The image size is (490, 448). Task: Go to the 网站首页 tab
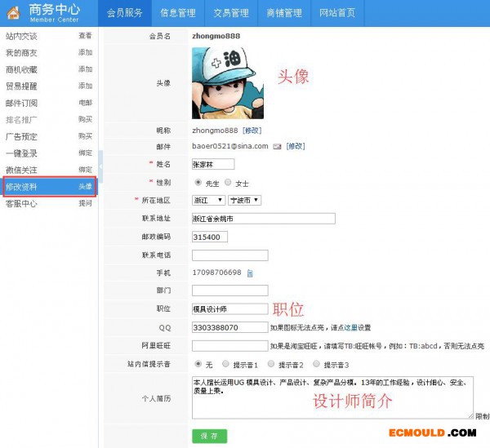[x=337, y=13]
